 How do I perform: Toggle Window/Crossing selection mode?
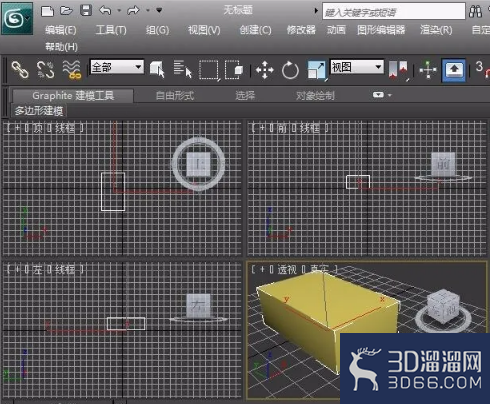(x=234, y=70)
